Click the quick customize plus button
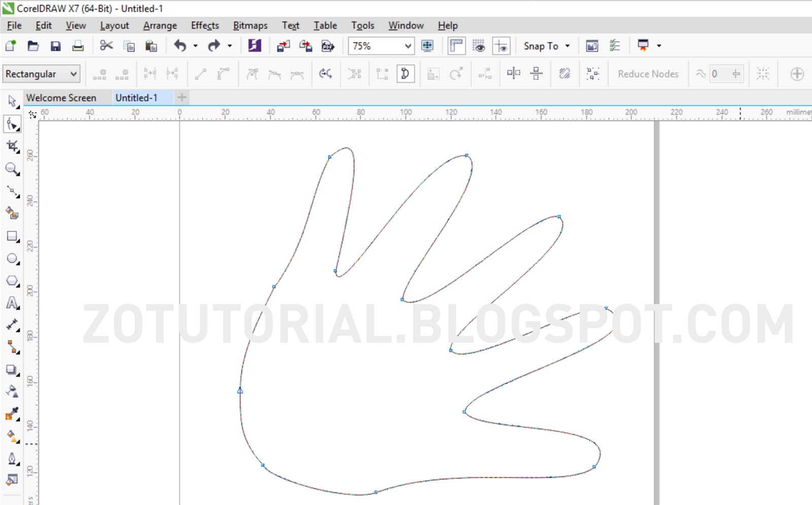The width and height of the screenshot is (812, 505). [797, 74]
